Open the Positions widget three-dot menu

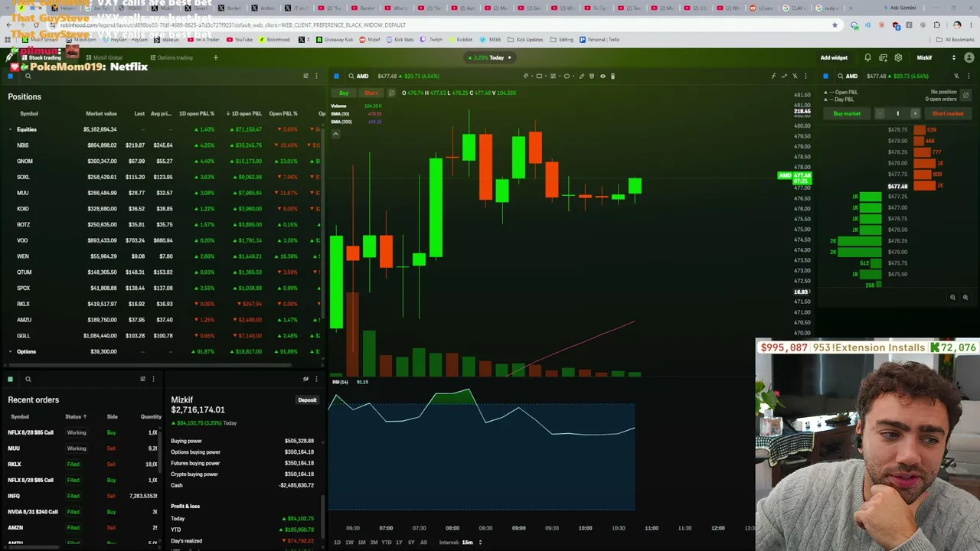(316, 76)
